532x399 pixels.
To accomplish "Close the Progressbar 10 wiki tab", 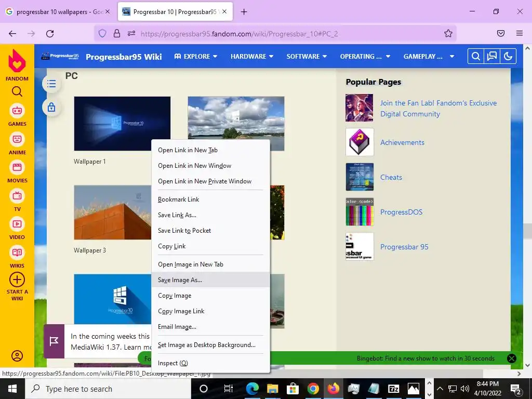I will coord(224,11).
